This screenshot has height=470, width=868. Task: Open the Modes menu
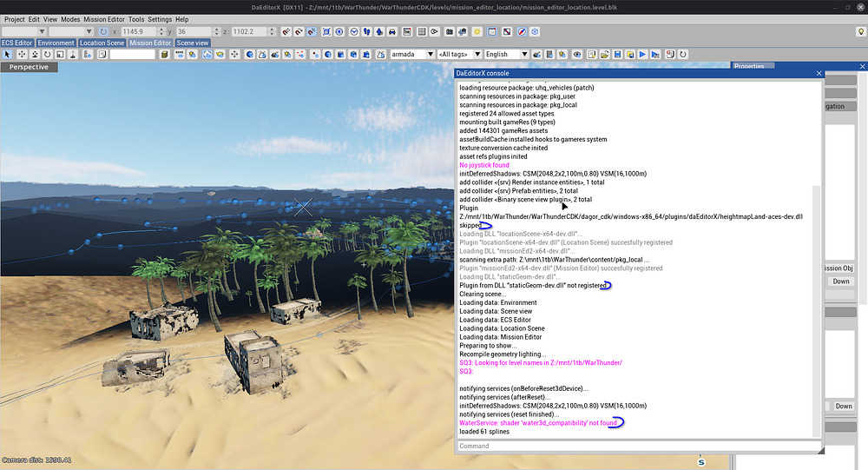(70, 19)
